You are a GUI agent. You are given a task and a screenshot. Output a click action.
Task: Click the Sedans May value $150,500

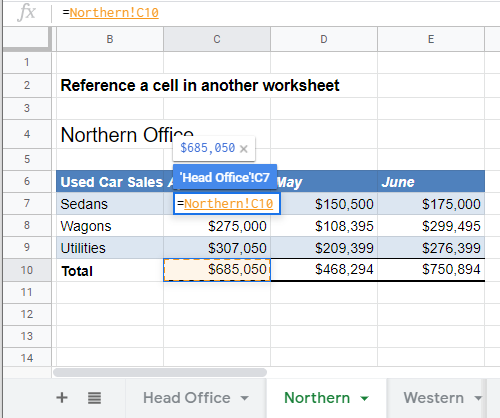click(324, 203)
